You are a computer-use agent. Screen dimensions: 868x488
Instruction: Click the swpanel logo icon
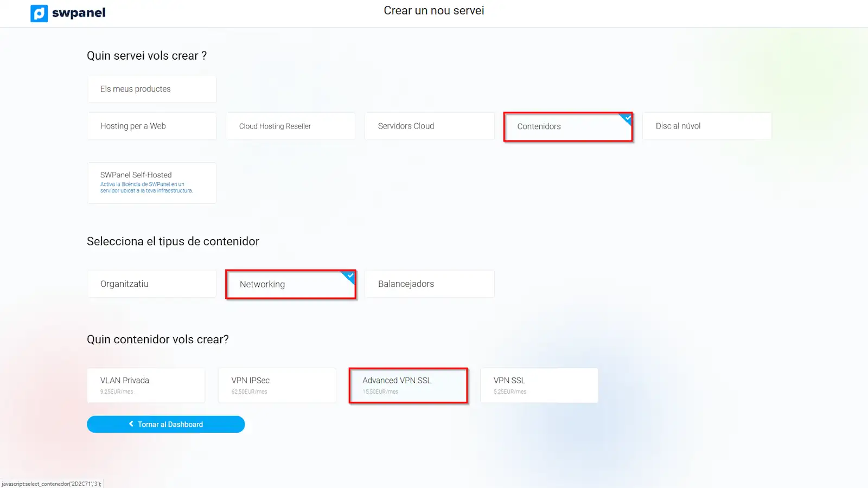39,13
